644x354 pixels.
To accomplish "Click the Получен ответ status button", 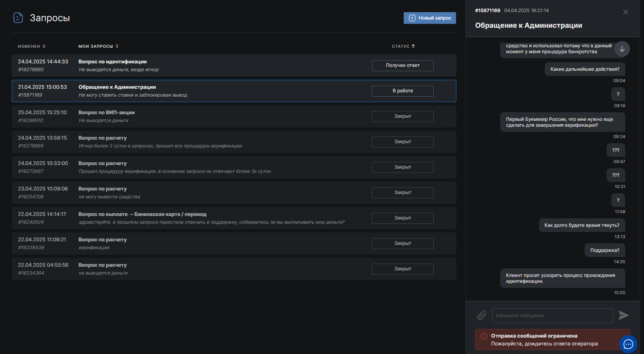I will (402, 66).
